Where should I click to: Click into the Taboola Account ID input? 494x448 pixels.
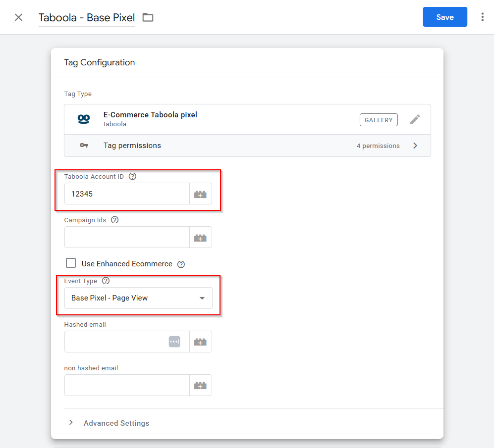point(127,194)
